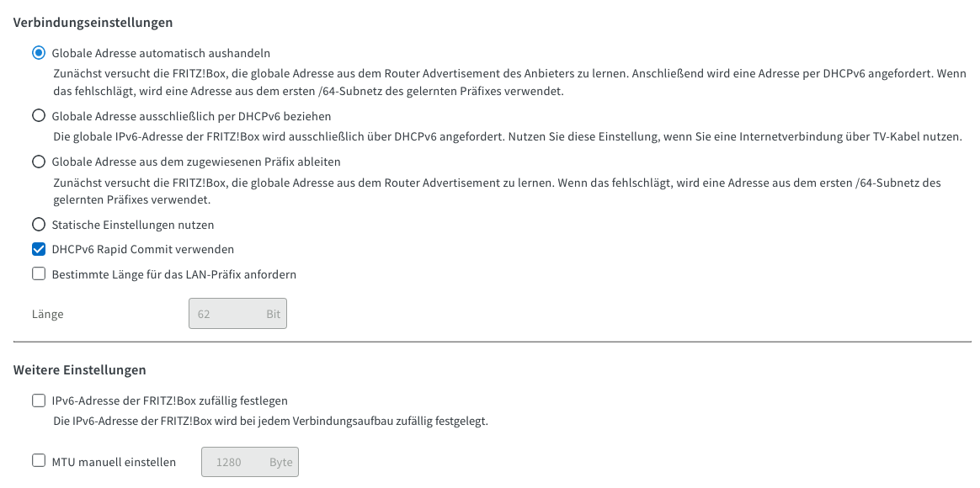Click the description ending 'gelernten Präfixes verwendet' under Präfix ableiten
980x488 pixels.
click(497, 191)
